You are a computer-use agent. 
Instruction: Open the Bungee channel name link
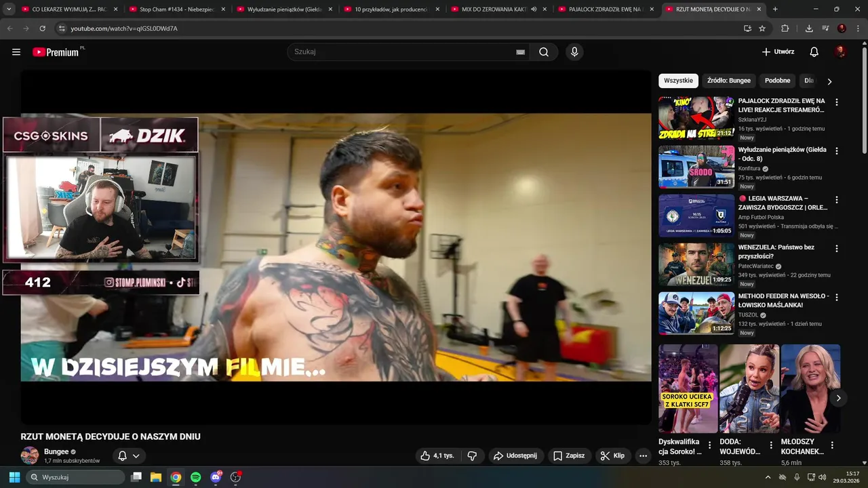click(x=56, y=451)
